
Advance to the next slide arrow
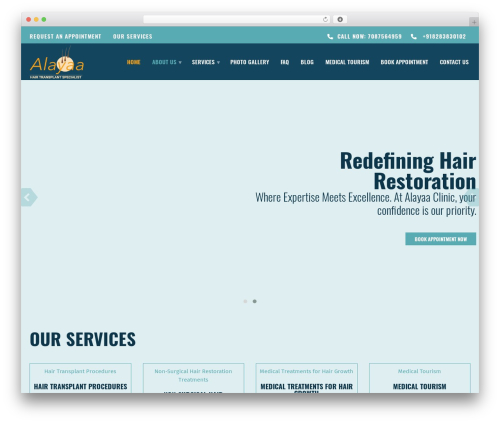pos(472,197)
